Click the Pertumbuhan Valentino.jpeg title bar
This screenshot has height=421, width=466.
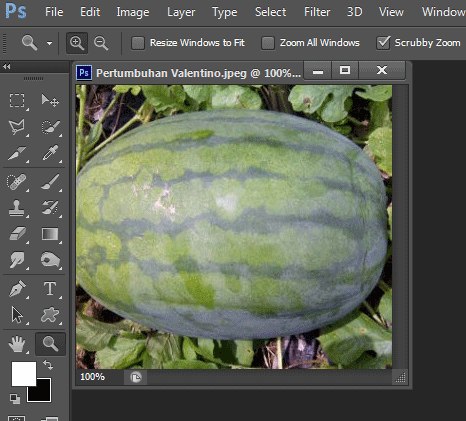198,73
